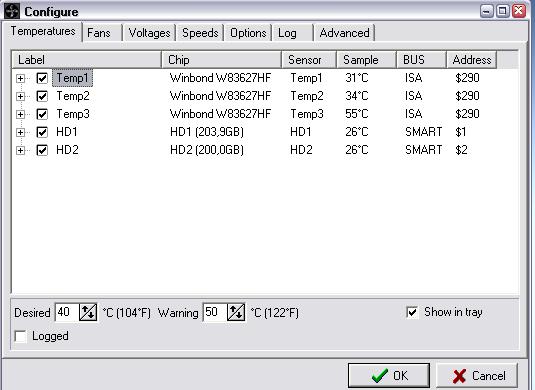Click the SpeedFan icon in the title bar

click(x=12, y=11)
